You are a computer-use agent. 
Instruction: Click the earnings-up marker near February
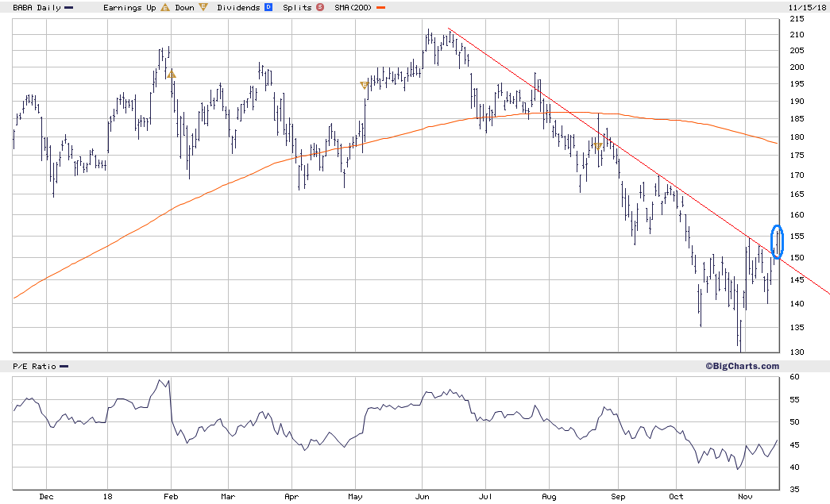(171, 75)
